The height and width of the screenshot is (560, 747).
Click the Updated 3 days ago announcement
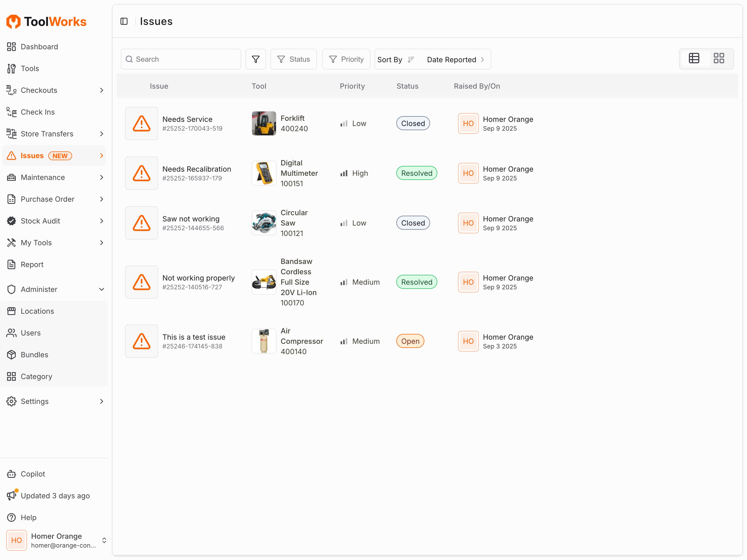click(x=55, y=495)
